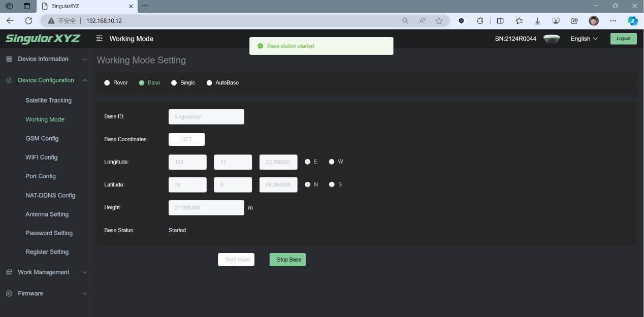
Task: Add this page to browser favorites
Action: point(439,21)
